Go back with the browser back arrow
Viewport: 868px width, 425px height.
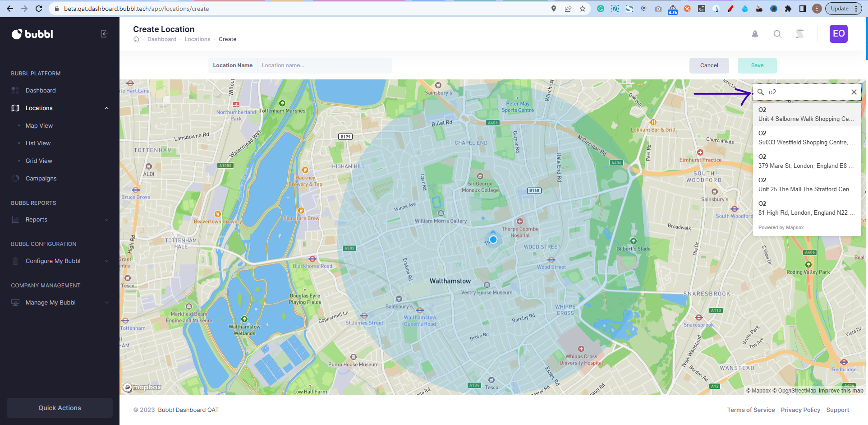point(10,9)
